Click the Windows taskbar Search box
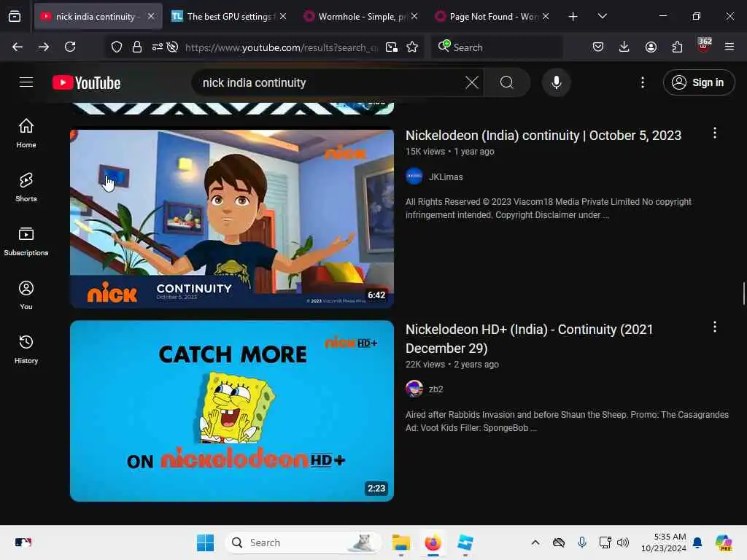Screen dimensions: 747x560 coord(303,542)
